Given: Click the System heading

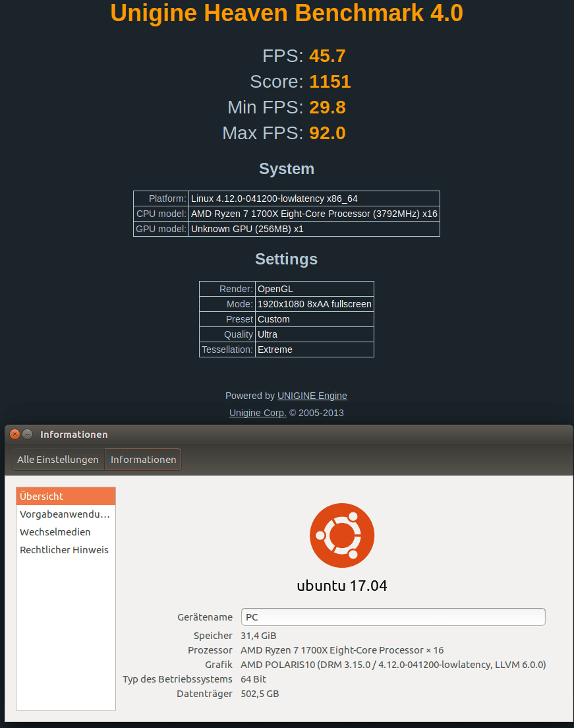Looking at the screenshot, I should click(287, 169).
